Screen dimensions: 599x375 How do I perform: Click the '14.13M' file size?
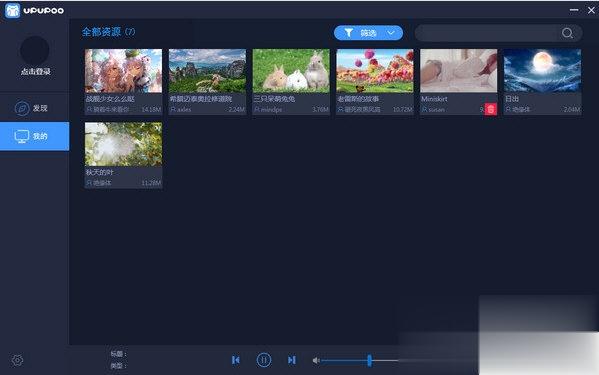coord(151,110)
